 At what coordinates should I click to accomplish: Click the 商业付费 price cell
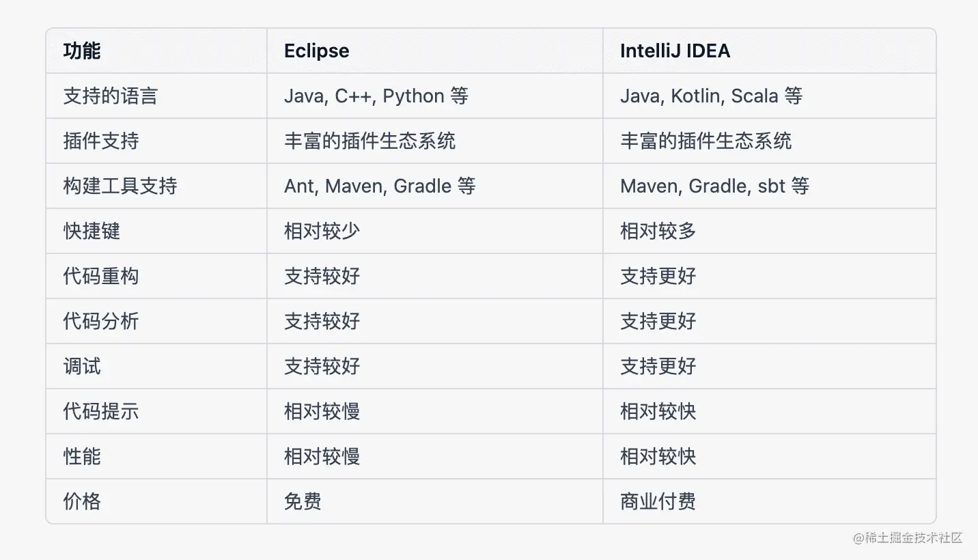pyautogui.click(x=658, y=501)
